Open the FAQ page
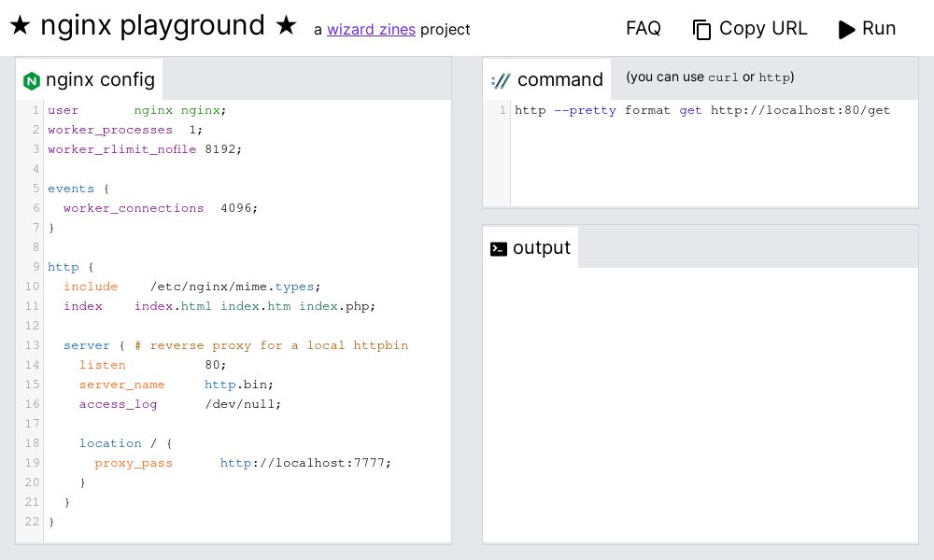Viewport: 934px width, 560px height. click(x=644, y=29)
